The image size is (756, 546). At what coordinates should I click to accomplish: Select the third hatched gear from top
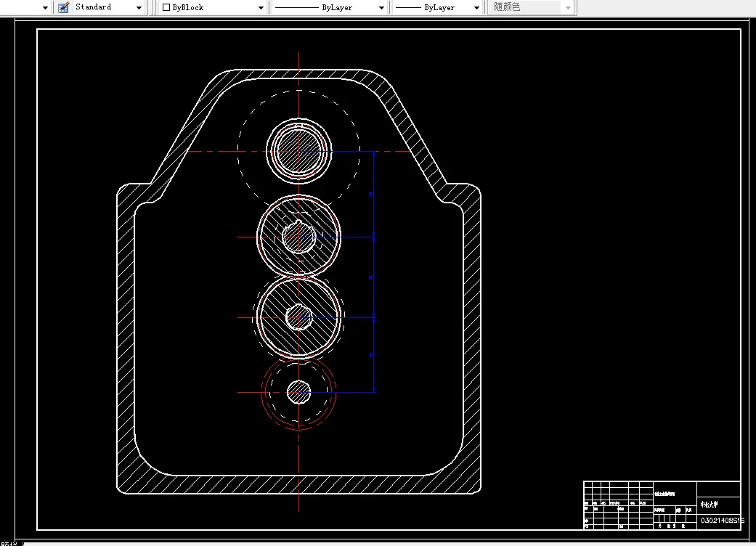(299, 317)
